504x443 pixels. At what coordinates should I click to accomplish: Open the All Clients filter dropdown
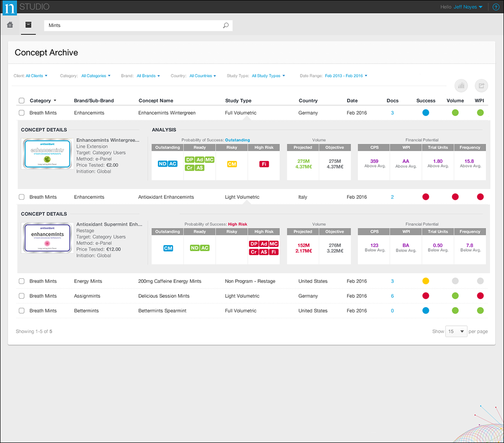[37, 76]
